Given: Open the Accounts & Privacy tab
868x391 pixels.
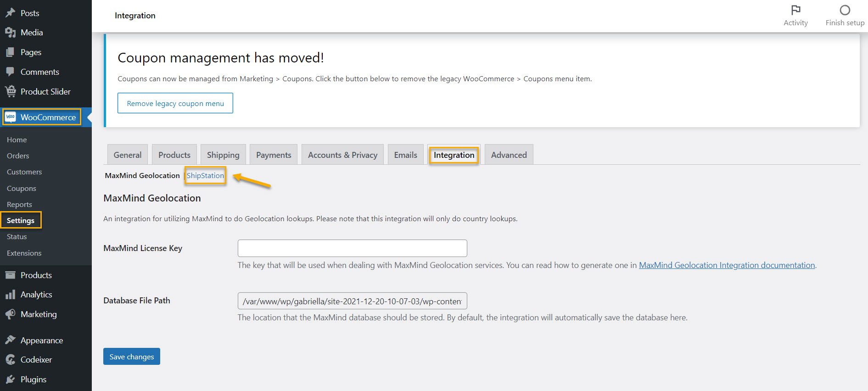Looking at the screenshot, I should tap(343, 155).
